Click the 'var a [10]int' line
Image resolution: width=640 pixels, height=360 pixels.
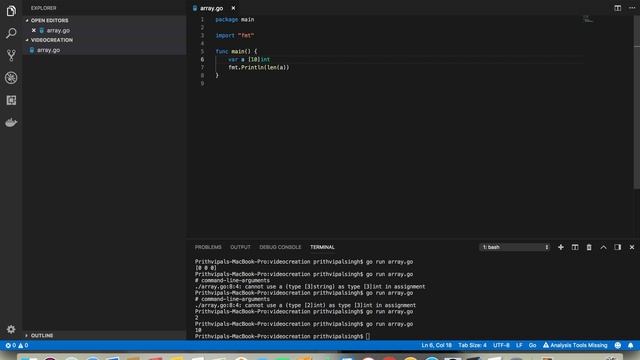tap(249, 60)
